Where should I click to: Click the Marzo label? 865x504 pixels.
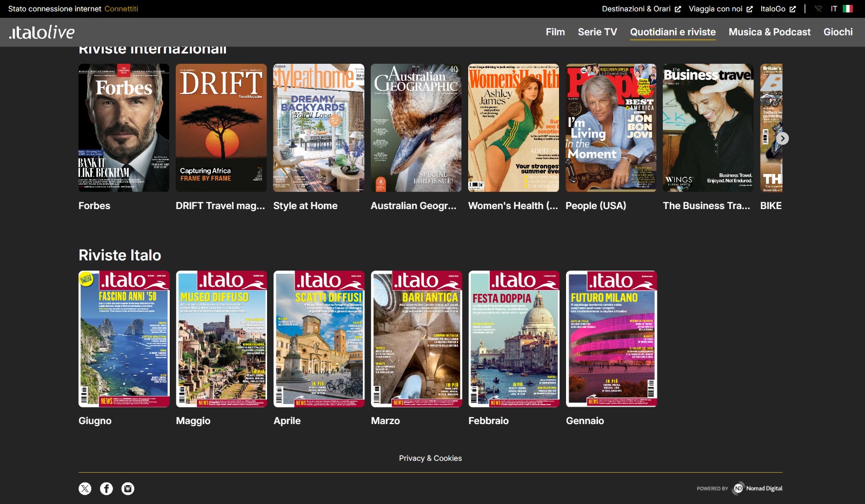pyautogui.click(x=385, y=421)
